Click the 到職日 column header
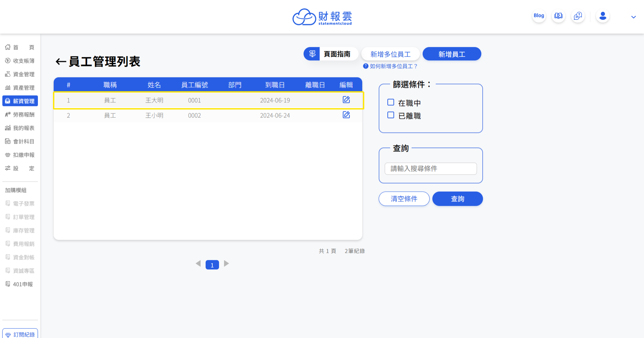The width and height of the screenshot is (644, 338). coord(275,85)
